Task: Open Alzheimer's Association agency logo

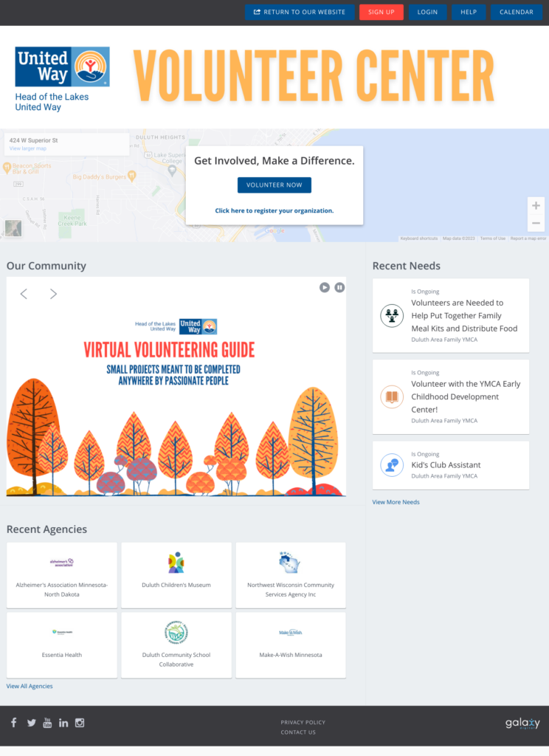Action: point(62,562)
